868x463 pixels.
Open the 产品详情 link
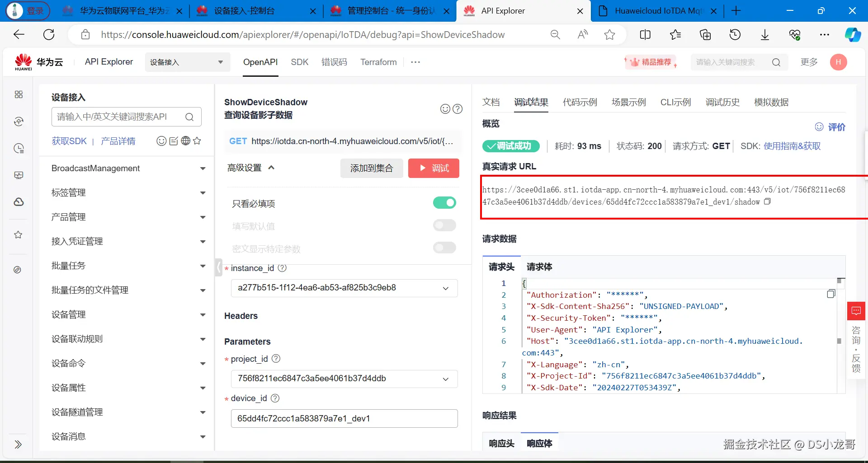coord(118,141)
